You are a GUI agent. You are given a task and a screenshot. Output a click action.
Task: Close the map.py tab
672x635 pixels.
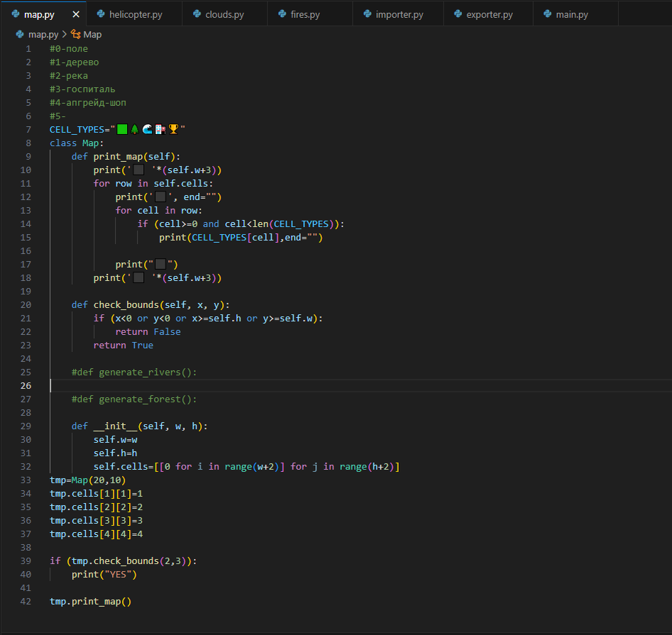click(76, 14)
